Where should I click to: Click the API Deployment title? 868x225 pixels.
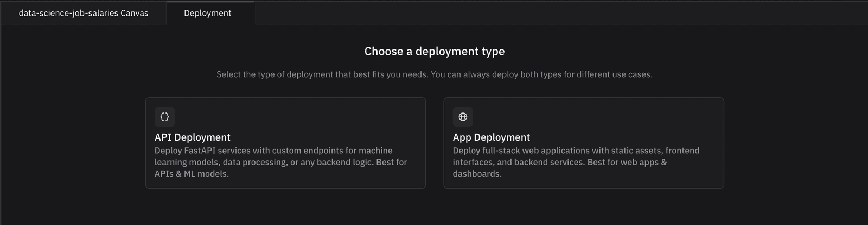click(x=192, y=137)
